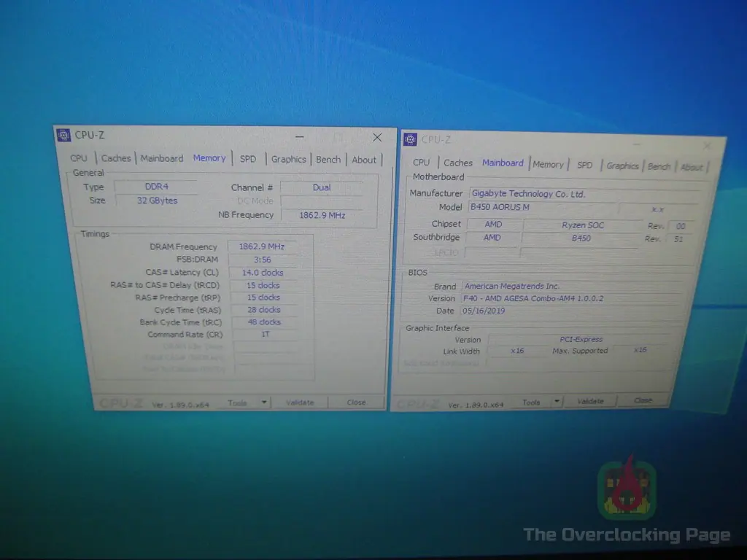Image resolution: width=747 pixels, height=560 pixels.
Task: Click the tRCD 15 clocks value
Action: click(x=263, y=285)
